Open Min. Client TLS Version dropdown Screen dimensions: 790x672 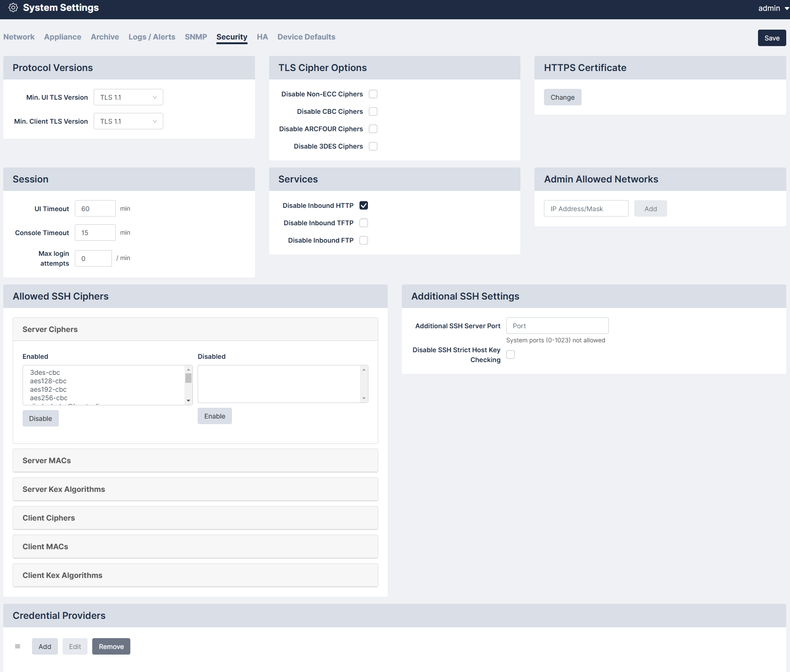point(128,121)
